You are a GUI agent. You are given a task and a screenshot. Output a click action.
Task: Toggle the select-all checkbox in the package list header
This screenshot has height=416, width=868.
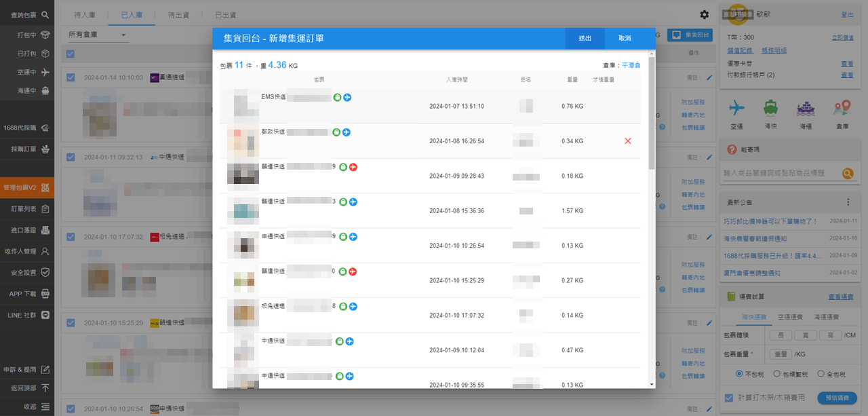tap(71, 54)
